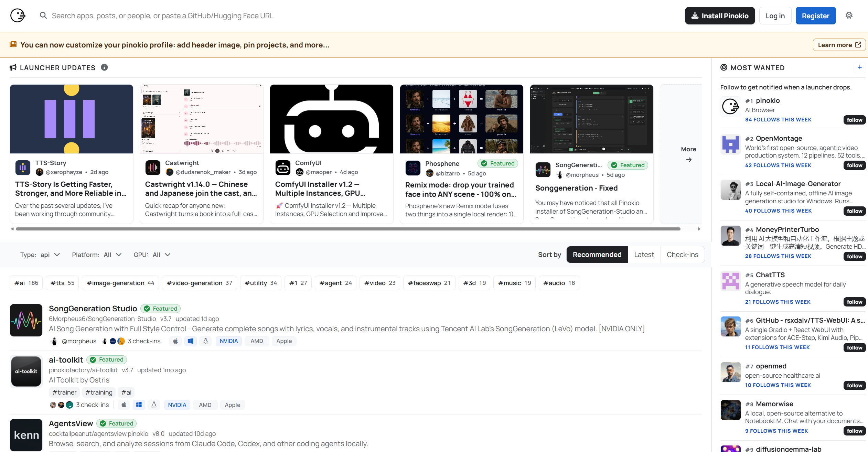868x452 pixels.
Task: Filter by #agent tag
Action: click(335, 283)
